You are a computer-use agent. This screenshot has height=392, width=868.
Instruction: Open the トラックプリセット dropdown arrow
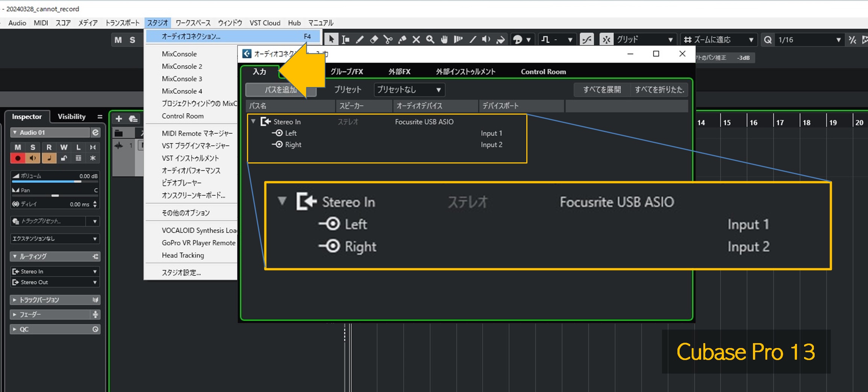tap(95, 221)
